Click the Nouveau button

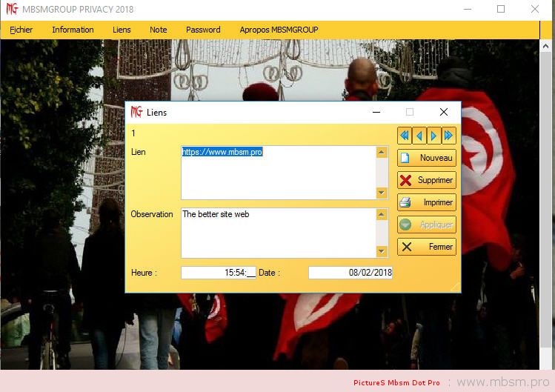[427, 158]
